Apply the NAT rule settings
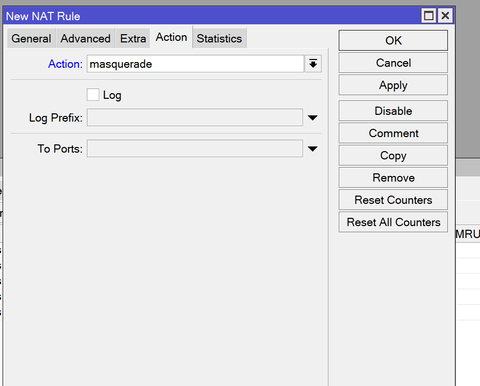The height and width of the screenshot is (386, 480). pos(393,85)
